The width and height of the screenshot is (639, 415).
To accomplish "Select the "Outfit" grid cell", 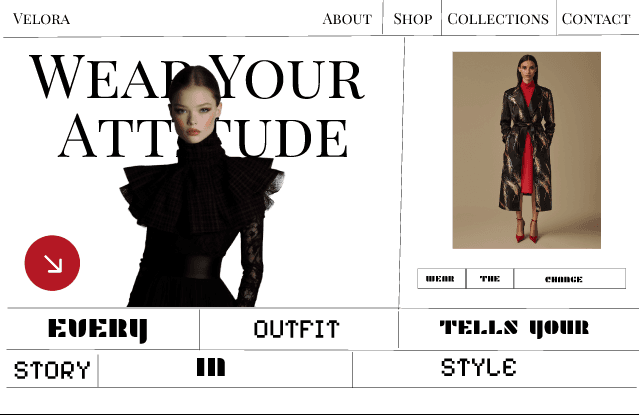I will click(299, 329).
